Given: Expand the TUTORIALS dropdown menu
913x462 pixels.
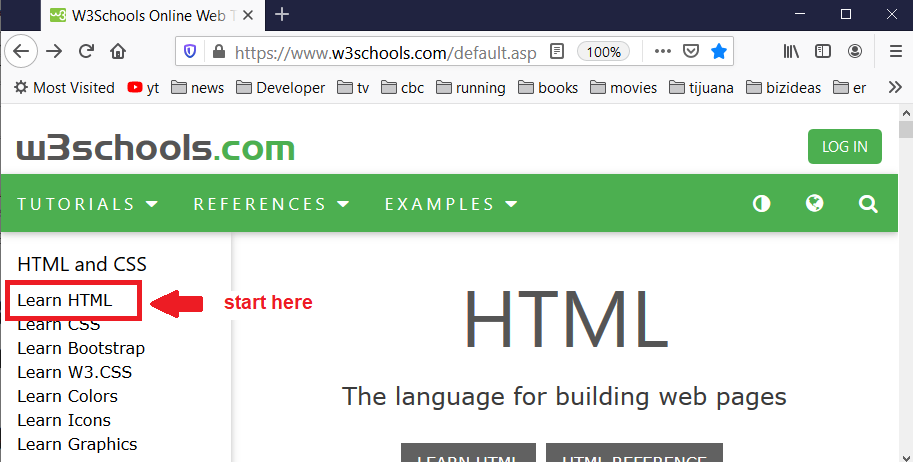Looking at the screenshot, I should (88, 204).
